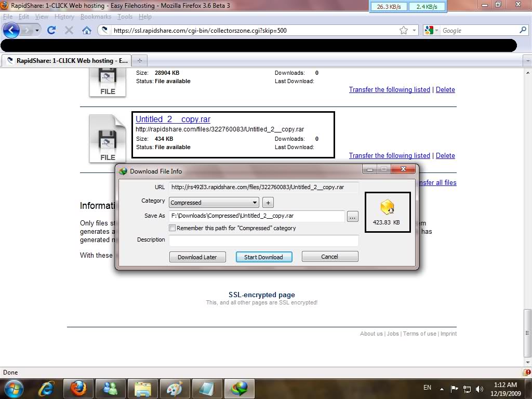Browse for save location with the ellipsis button
This screenshot has width=532, height=399.
(353, 217)
